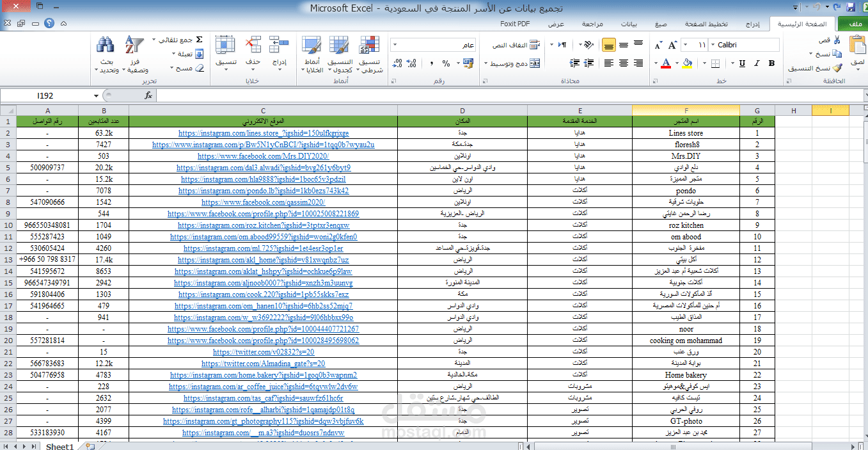The image size is (868, 450).
Task: Click the Cut (قص) scissors icon
Action: pyautogui.click(x=836, y=40)
